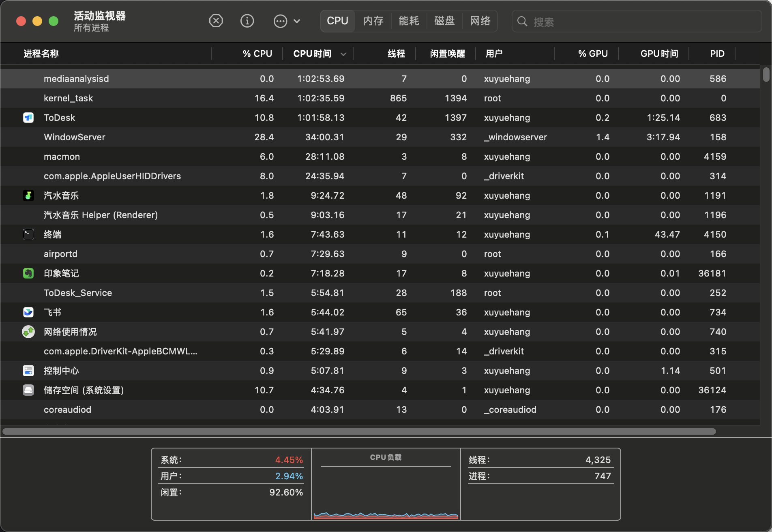This screenshot has height=532, width=772.
Task: Click the 飞书 app icon
Action: (28, 312)
